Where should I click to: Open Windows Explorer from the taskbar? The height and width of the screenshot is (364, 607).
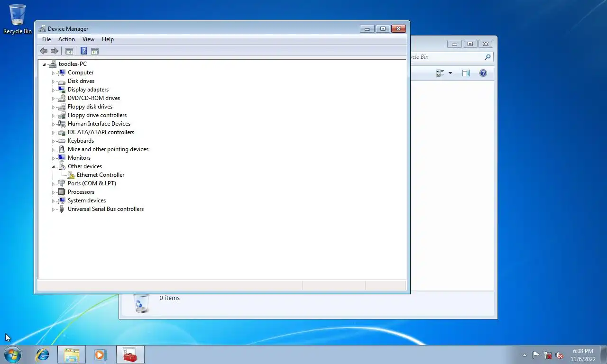(72, 355)
